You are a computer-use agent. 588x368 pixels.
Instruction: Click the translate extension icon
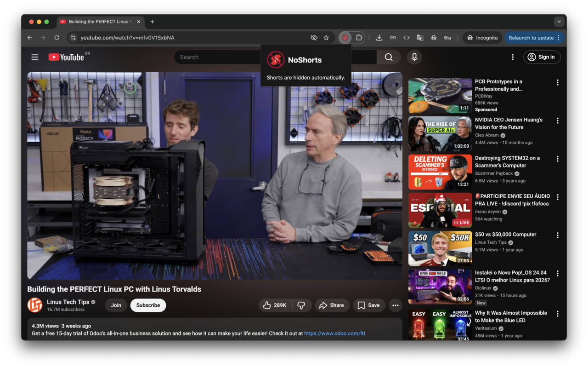(420, 38)
